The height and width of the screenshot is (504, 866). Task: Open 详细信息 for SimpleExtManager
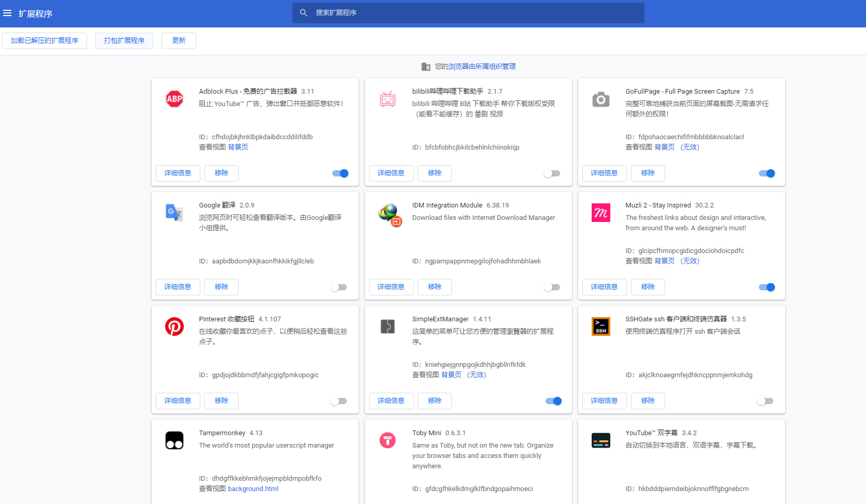(x=391, y=401)
